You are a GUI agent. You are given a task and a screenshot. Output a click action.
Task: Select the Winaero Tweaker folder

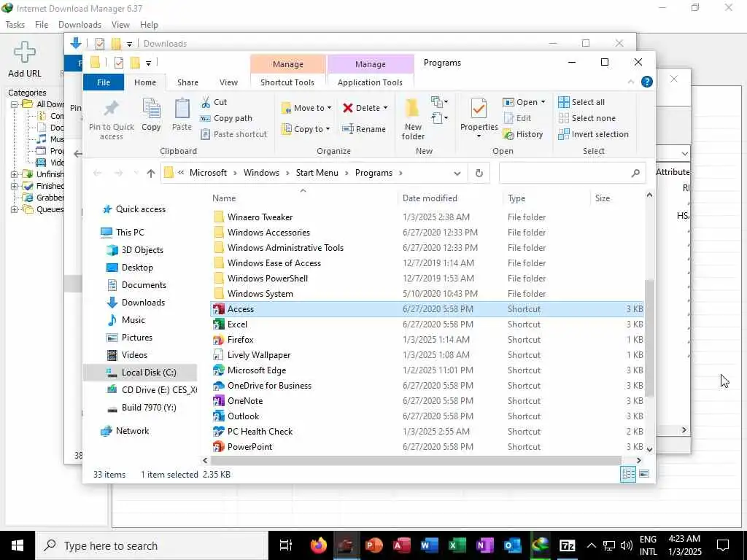point(427,217)
